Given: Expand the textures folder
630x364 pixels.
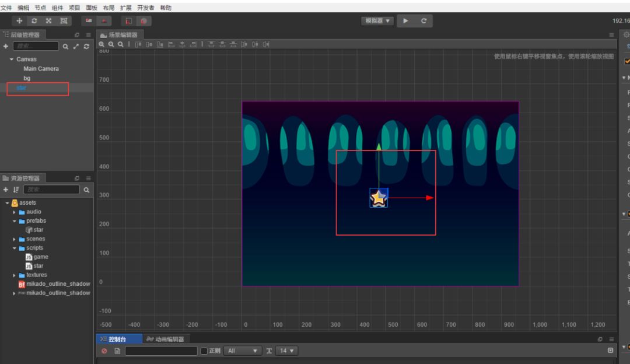Looking at the screenshot, I should [15, 275].
